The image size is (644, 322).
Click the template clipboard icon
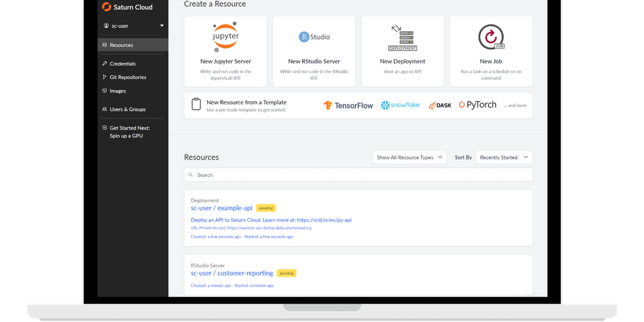[x=196, y=104]
